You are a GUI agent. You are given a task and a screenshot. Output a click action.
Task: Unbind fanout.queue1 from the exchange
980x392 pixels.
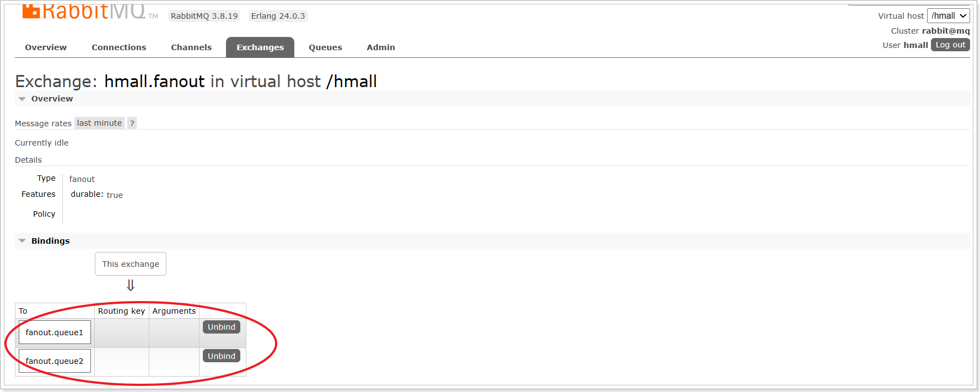pyautogui.click(x=222, y=327)
